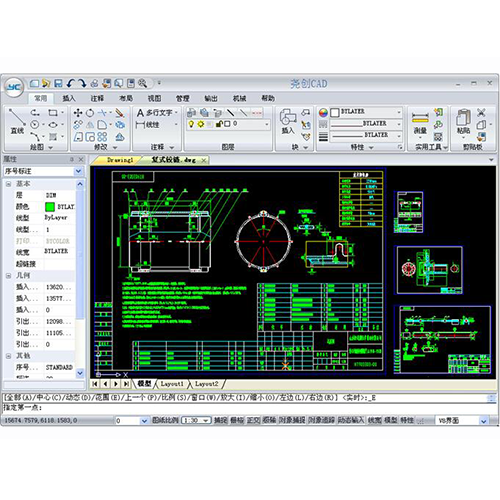Click the 粘贴 paste button
500x500 pixels.
463,122
